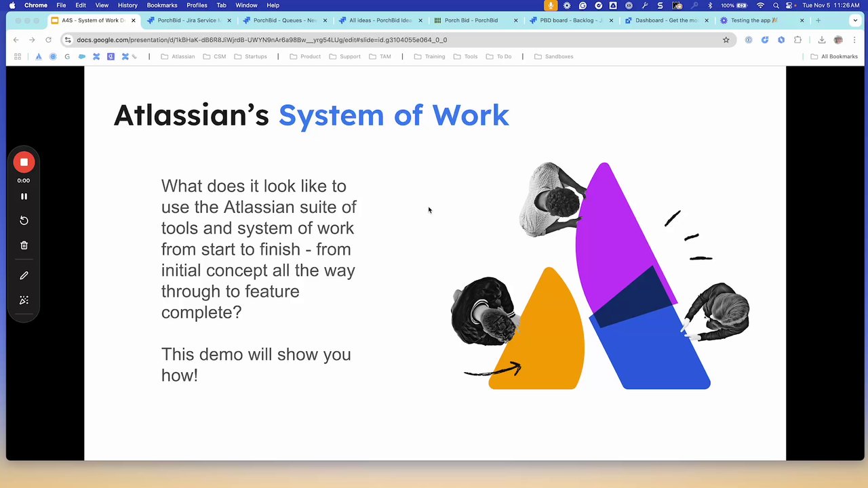Open the All Bookmarks folder
The image size is (868, 488).
(x=834, y=56)
